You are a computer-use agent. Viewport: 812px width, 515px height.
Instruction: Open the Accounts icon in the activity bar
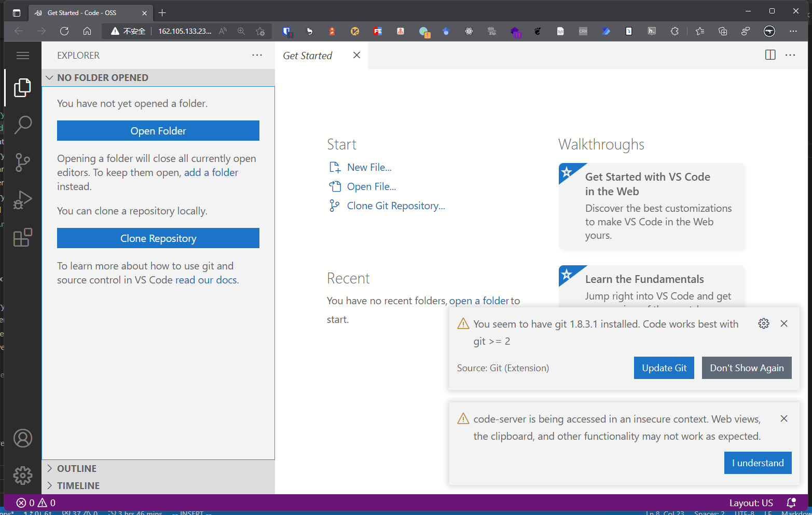click(23, 438)
